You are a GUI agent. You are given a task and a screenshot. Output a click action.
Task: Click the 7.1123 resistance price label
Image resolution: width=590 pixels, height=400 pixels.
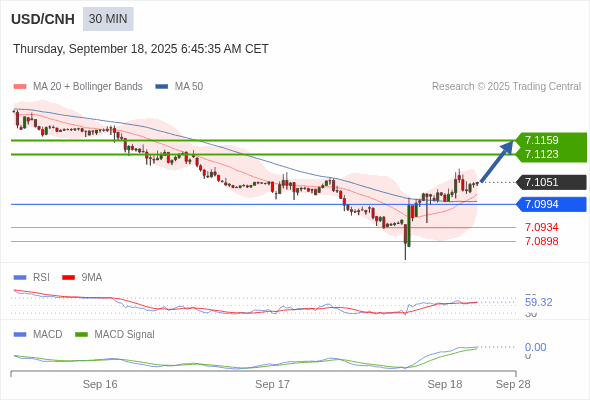click(x=542, y=154)
